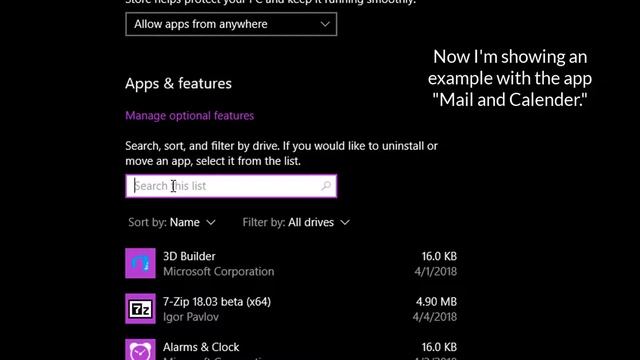Open the 'Allow apps from anywhere' dropdown
This screenshot has height=360, width=640.
click(231, 24)
